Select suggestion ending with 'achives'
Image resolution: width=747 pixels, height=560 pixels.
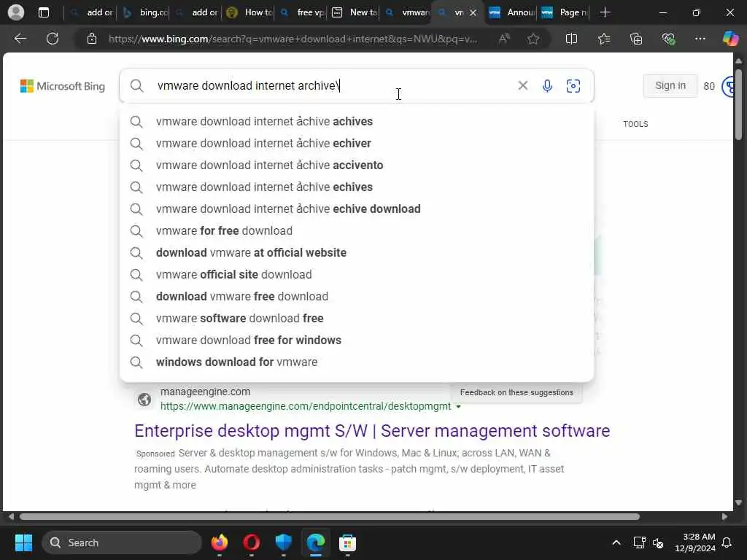[357, 122]
